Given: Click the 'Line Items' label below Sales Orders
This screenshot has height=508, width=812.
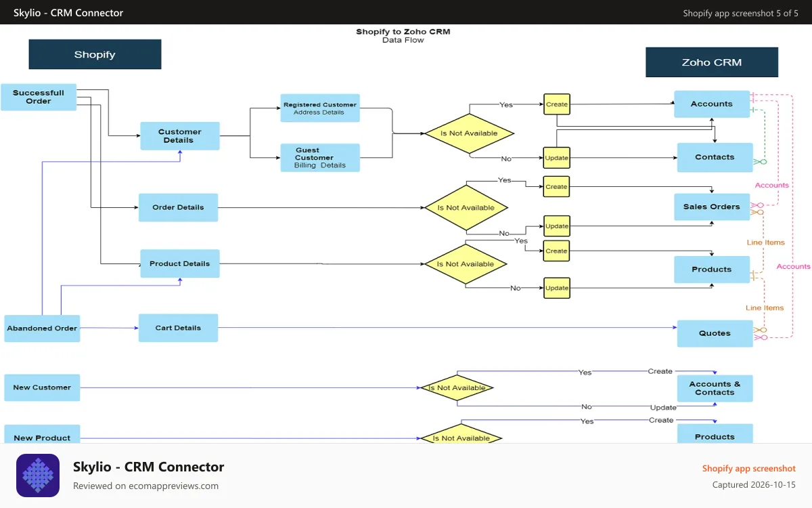Looking at the screenshot, I should pos(766,242).
